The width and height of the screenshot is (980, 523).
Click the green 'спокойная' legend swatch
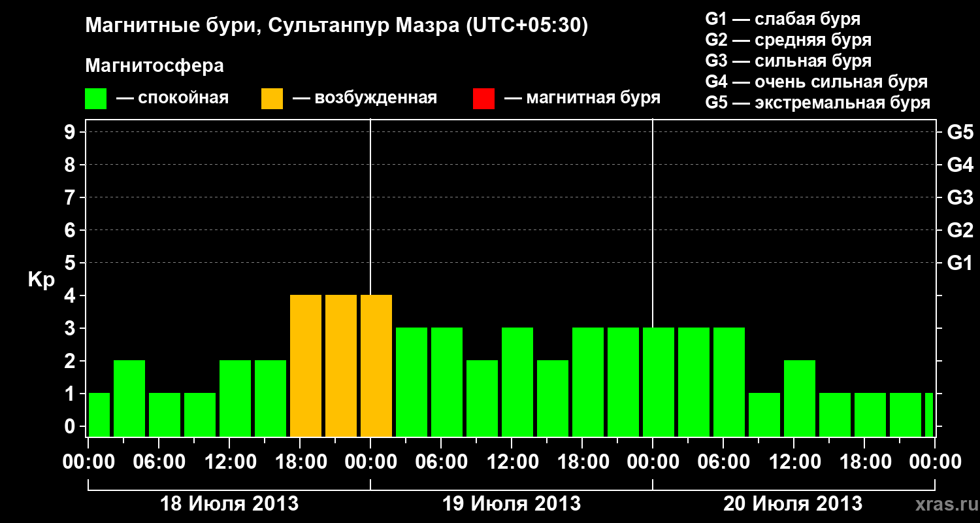95,99
